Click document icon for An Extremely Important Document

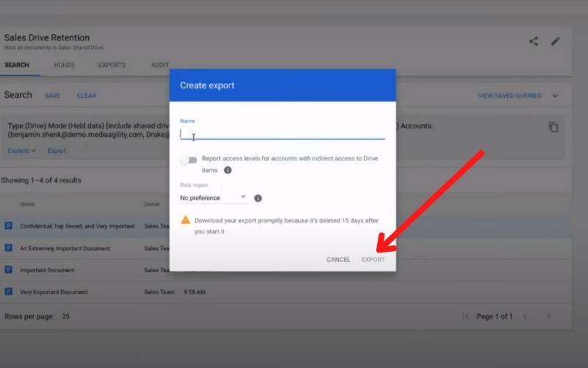click(9, 248)
